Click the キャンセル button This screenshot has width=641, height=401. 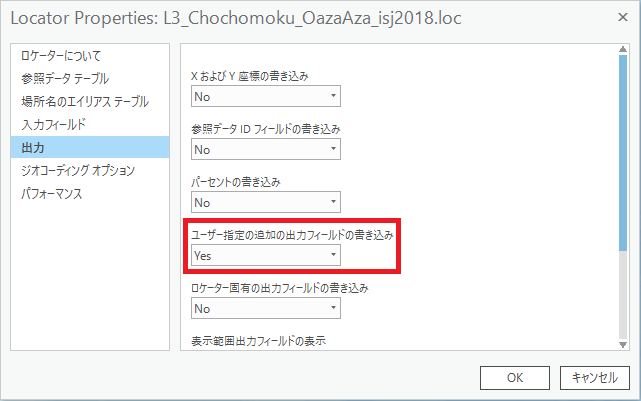pos(594,378)
